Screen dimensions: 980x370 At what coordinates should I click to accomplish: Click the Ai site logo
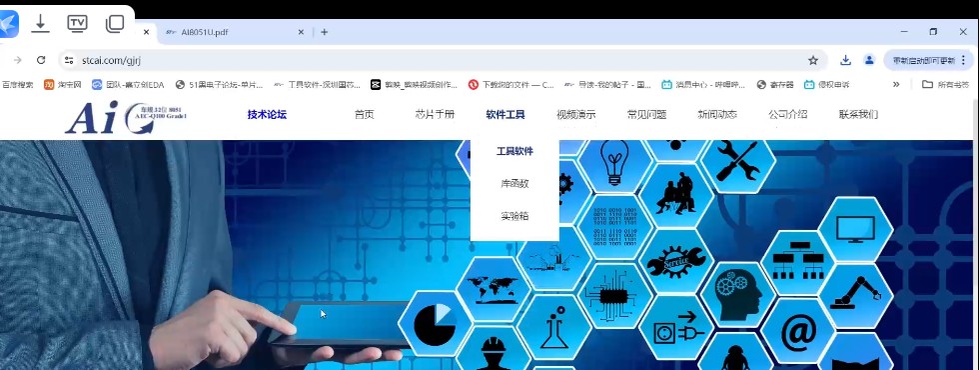[x=126, y=117]
